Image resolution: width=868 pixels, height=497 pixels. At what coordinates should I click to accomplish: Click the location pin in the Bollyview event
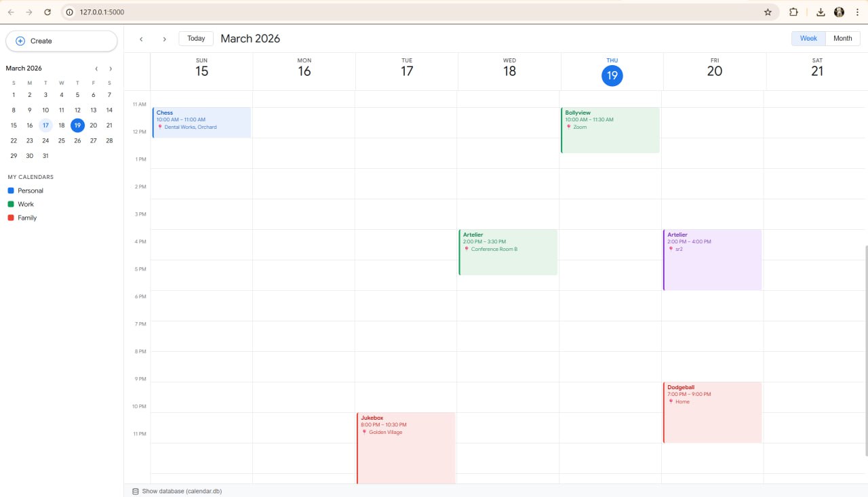click(x=569, y=127)
